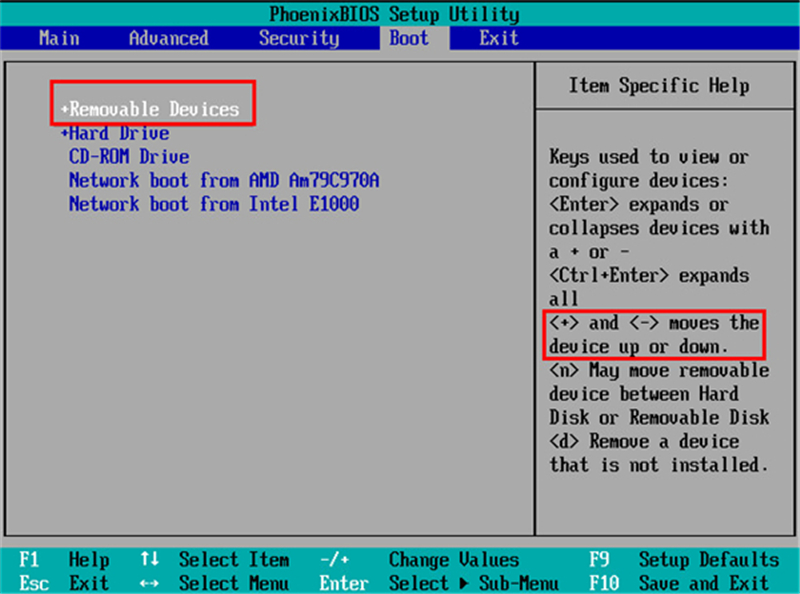Viewport: 800px width, 594px height.
Task: Select the CD-ROM Drive boot option
Action: [x=128, y=156]
